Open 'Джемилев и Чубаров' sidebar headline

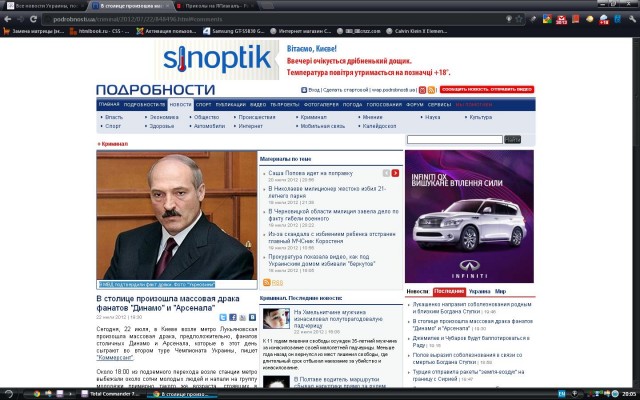(x=471, y=342)
